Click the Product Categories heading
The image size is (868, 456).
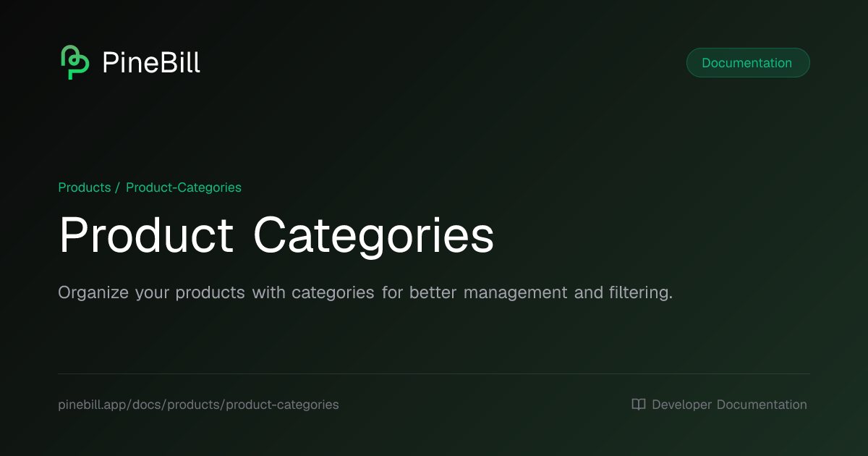276,236
